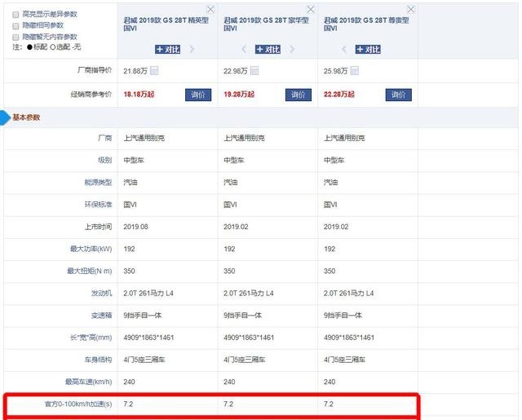Move 尊贵型 column left with arrow
The image size is (522, 420).
[x=344, y=49]
